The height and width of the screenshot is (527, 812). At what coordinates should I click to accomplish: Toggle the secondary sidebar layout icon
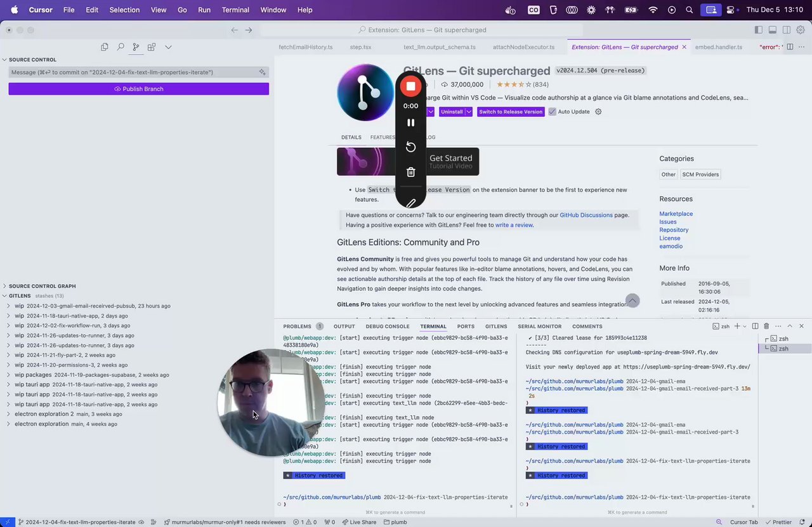(787, 30)
